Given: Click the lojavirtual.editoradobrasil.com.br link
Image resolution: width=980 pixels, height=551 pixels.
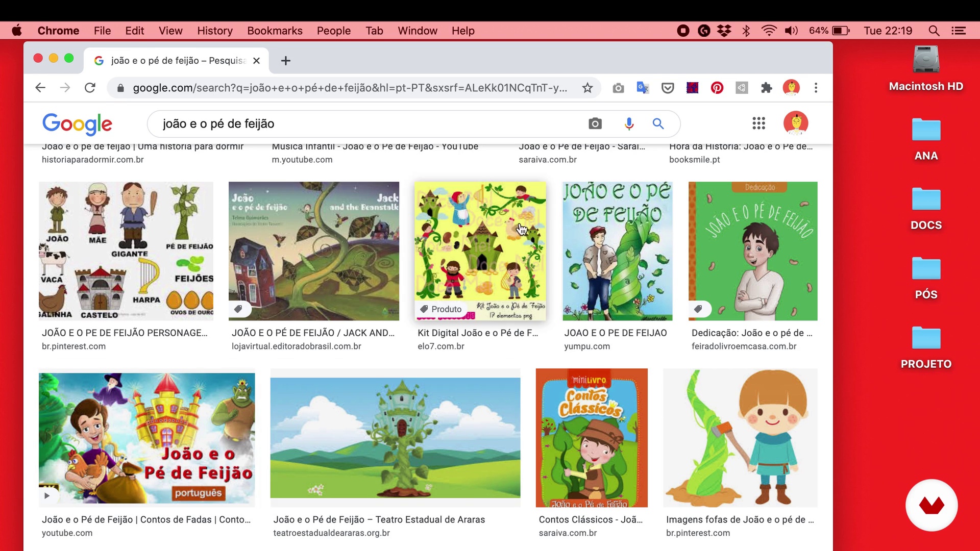Looking at the screenshot, I should click(297, 346).
